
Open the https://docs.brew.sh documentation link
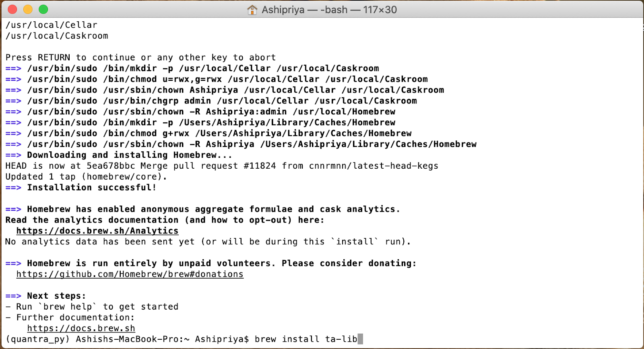81,328
